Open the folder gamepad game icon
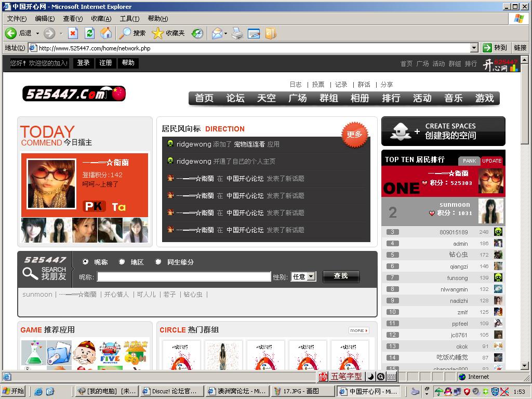Screen dimensions: 532x399 point(59,353)
